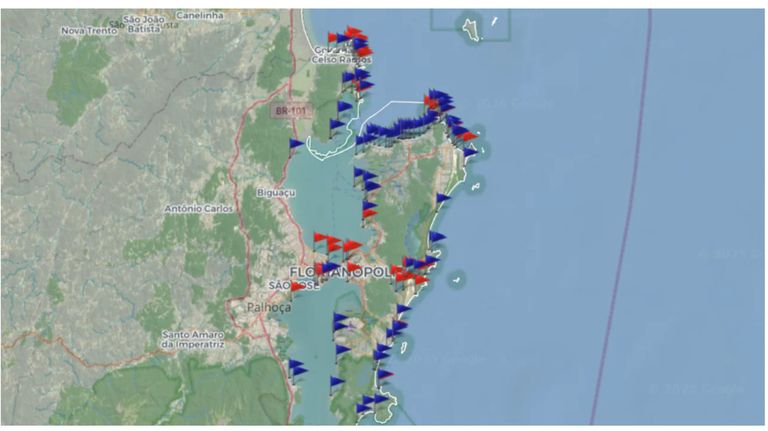Click the blue flag beside the BR-101 highway
Image resolution: width=768 pixels, height=431 pixels.
296,144
